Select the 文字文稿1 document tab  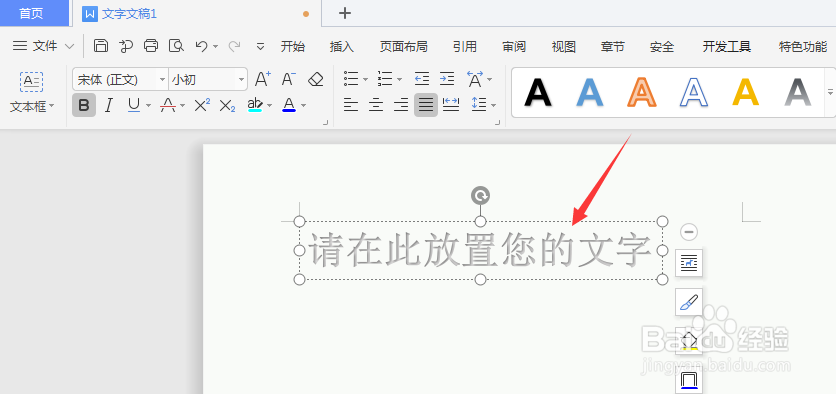pyautogui.click(x=196, y=13)
